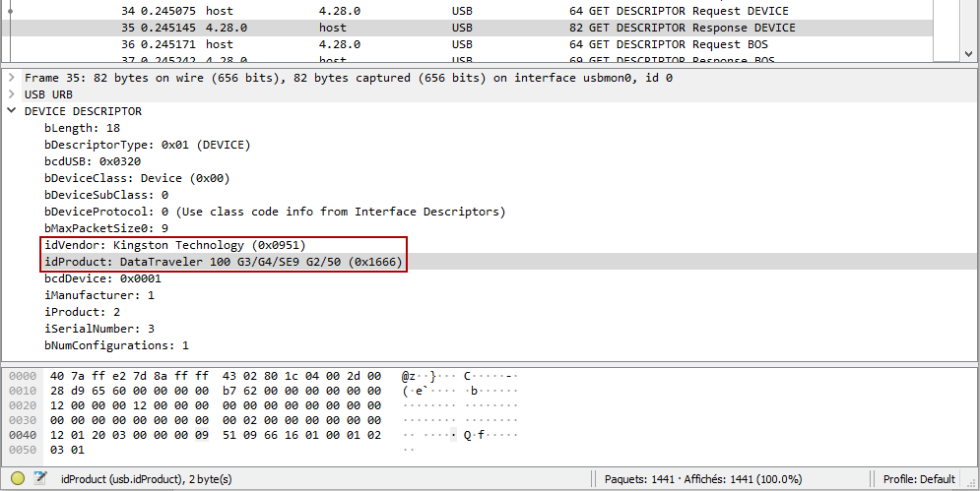Select the bNumConfigurations: 1 field
The height and width of the screenshot is (491, 980).
coord(116,345)
